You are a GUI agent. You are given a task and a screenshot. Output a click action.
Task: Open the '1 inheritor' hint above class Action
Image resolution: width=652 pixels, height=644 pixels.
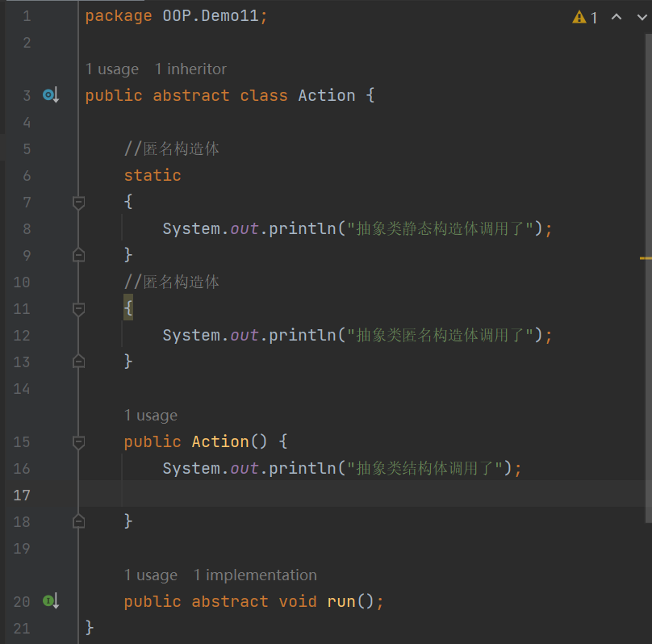pyautogui.click(x=191, y=69)
